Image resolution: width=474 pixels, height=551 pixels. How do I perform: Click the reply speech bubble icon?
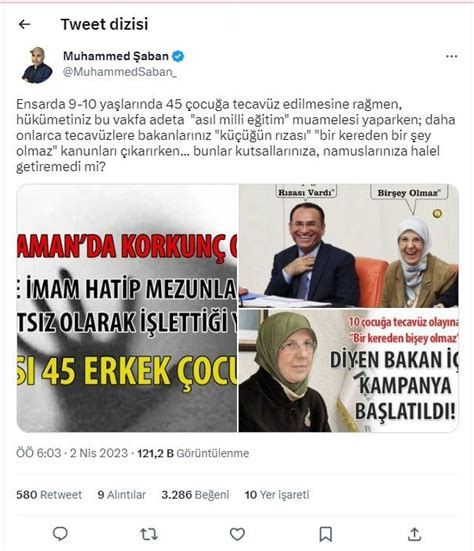click(60, 534)
